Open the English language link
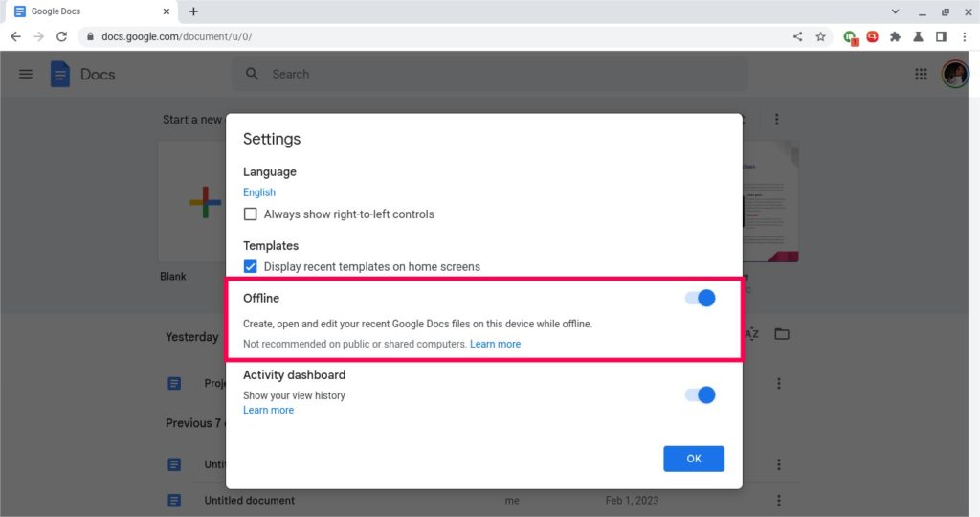The width and height of the screenshot is (980, 517). (258, 192)
